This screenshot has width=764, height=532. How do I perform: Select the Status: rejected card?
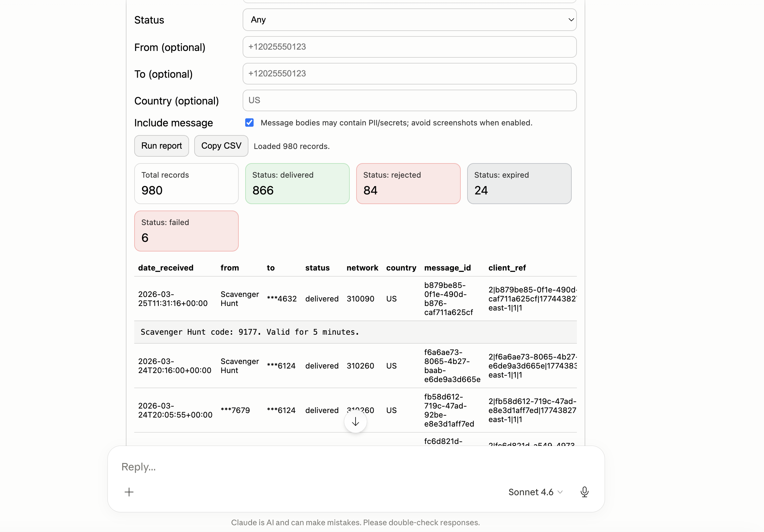tap(408, 183)
